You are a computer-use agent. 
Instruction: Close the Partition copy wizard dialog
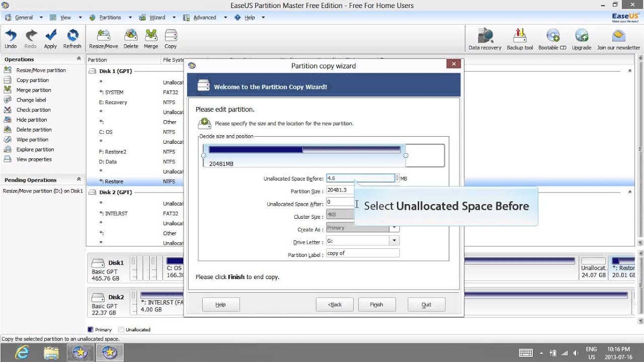[x=454, y=64]
